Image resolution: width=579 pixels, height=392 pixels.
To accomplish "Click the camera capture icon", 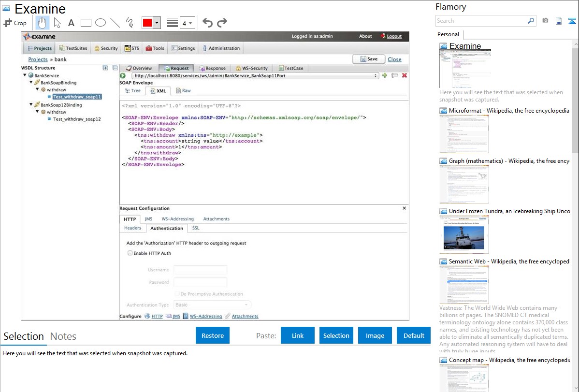I will pos(545,21).
